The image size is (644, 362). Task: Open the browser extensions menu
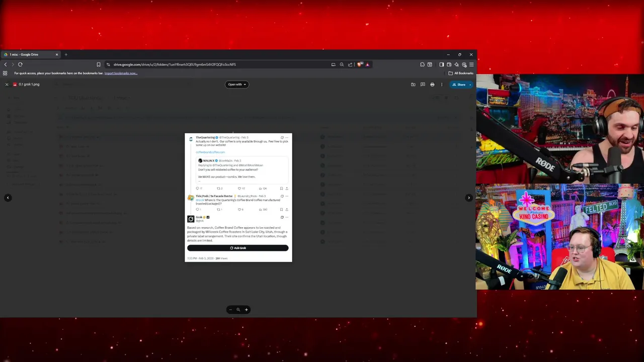pos(422,64)
